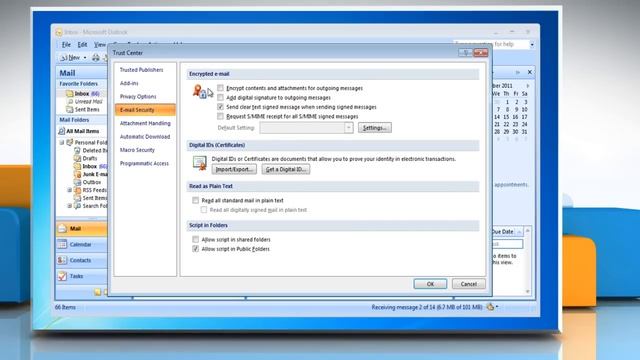This screenshot has width=640, height=360.
Task: Click the Import/Export... button
Action: pyautogui.click(x=234, y=169)
